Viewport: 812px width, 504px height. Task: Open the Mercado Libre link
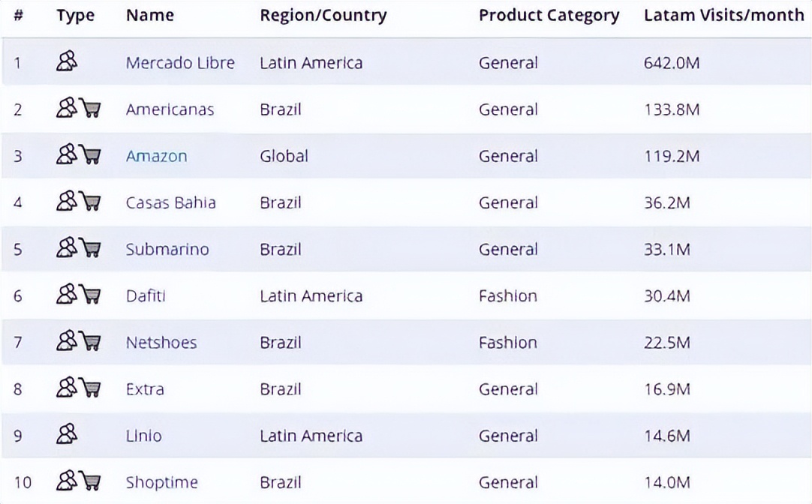[x=180, y=63]
